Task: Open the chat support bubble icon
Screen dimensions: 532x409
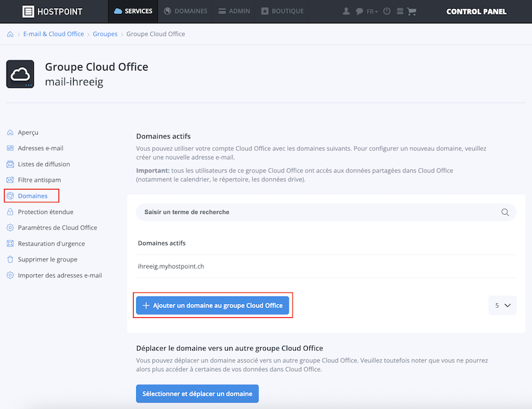Action: tap(359, 11)
